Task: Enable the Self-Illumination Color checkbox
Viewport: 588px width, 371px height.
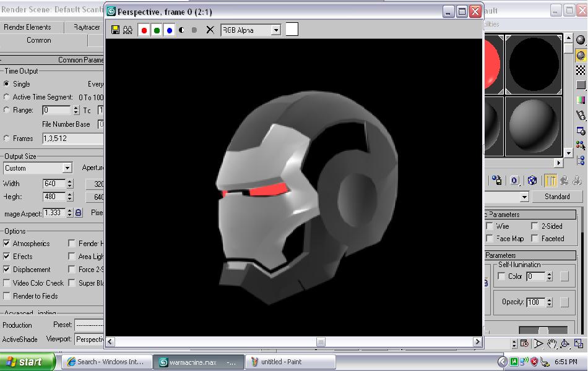Action: click(501, 276)
